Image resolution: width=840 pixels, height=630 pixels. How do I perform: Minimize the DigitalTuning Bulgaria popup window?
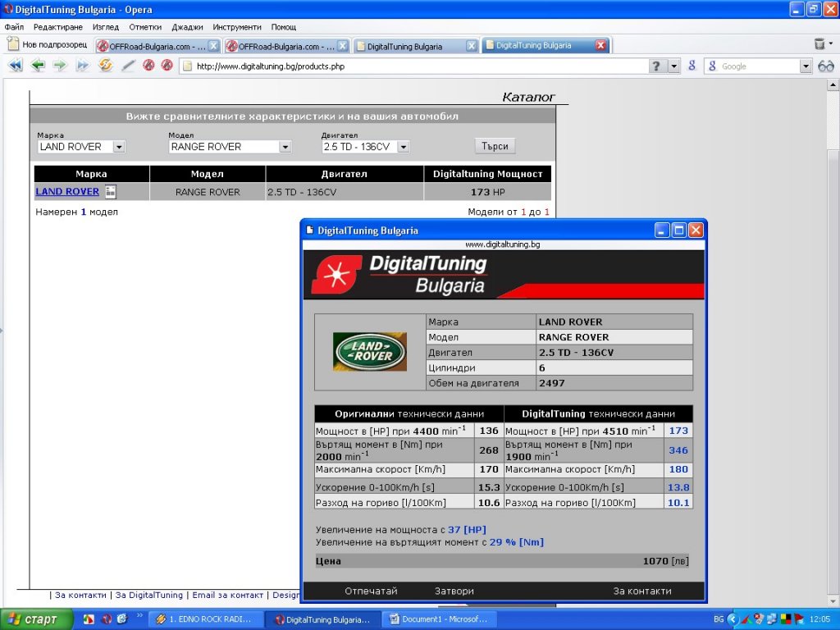pos(662,231)
